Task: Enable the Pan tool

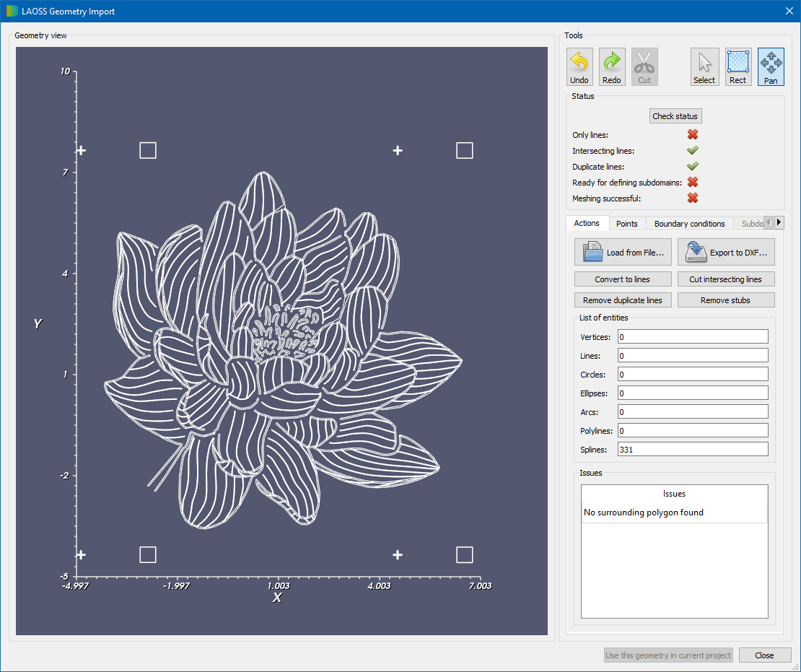Action: coord(771,66)
